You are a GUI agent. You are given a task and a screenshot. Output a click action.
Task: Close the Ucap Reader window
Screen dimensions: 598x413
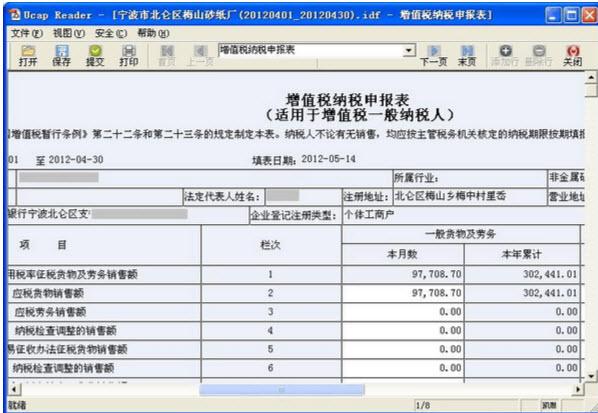click(589, 15)
